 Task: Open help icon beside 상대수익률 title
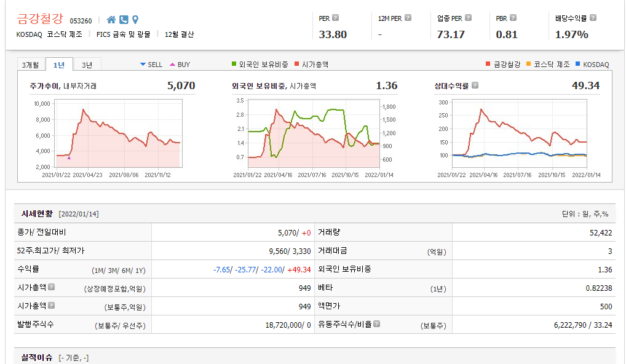click(475, 85)
